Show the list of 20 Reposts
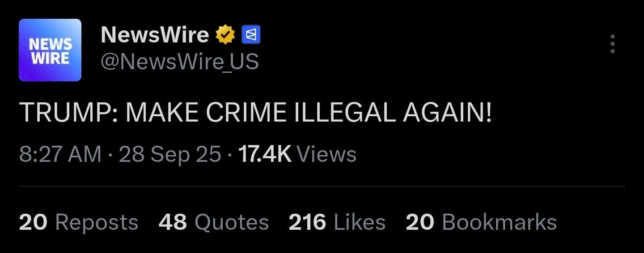 (x=79, y=222)
